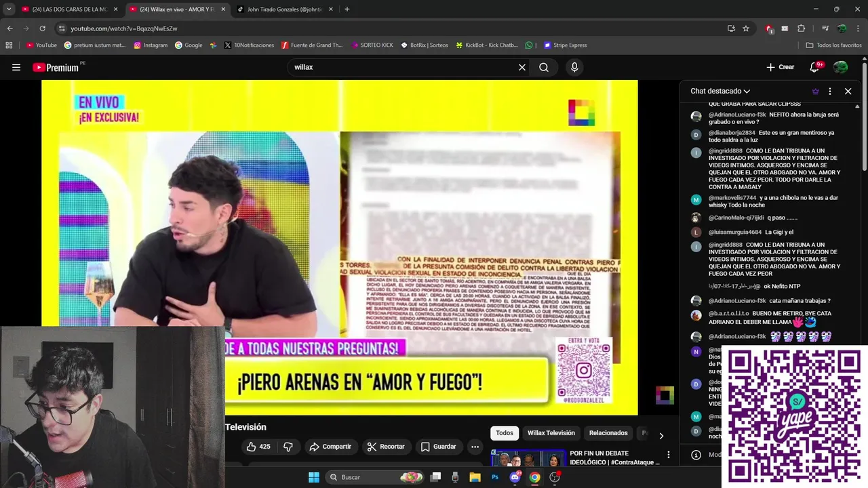The width and height of the screenshot is (868, 488).
Task: Click the live video player
Action: coord(339,247)
